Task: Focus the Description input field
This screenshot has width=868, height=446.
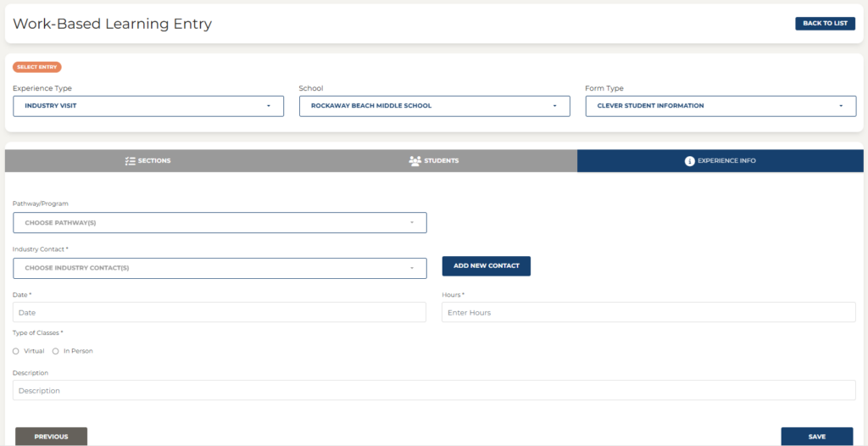Action: pyautogui.click(x=434, y=391)
